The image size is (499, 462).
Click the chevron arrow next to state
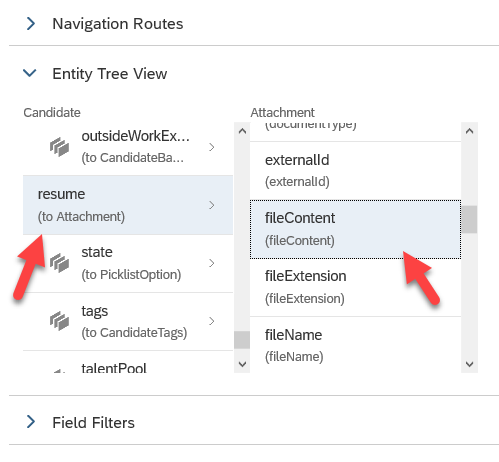pyautogui.click(x=212, y=263)
